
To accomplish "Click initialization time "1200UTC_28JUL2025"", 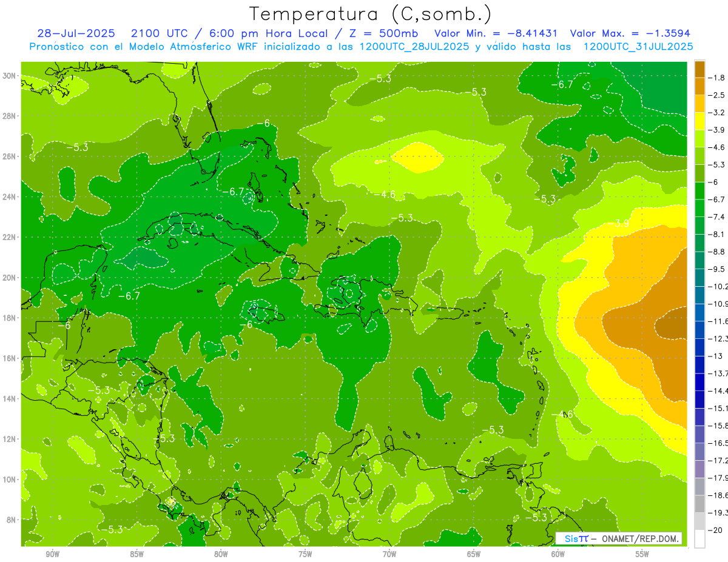I will point(414,46).
